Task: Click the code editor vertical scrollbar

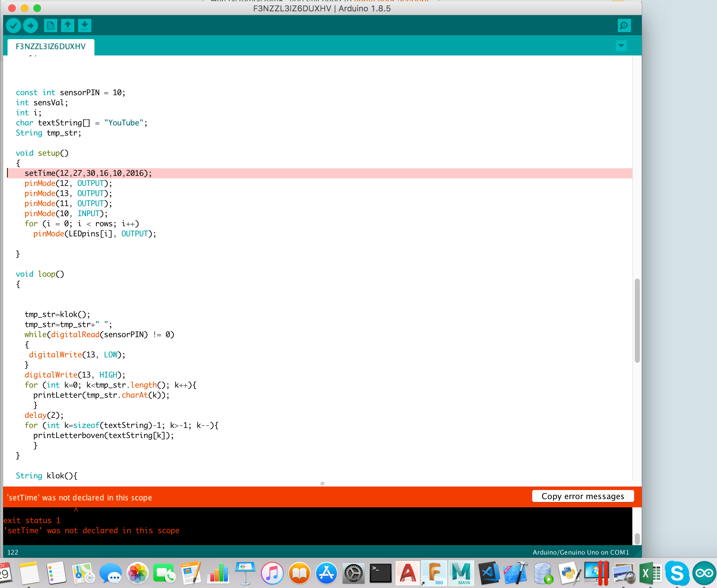Action: click(x=637, y=320)
